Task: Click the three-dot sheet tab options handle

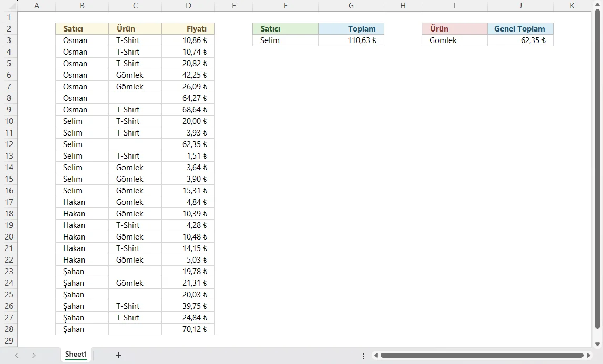Action: pos(363,356)
